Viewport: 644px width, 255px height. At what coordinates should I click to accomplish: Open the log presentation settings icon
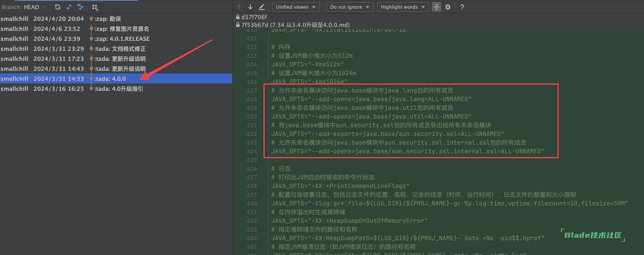tap(95, 7)
